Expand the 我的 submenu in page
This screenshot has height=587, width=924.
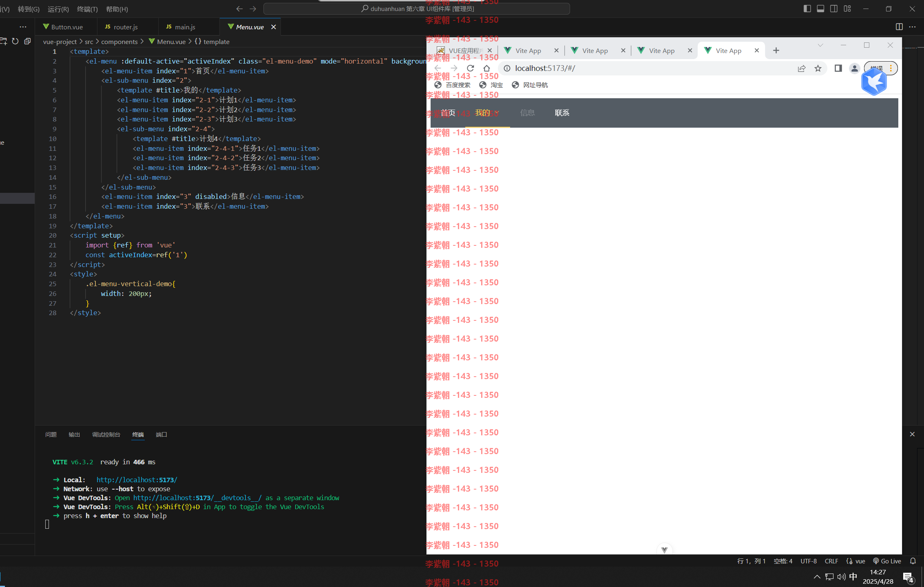click(x=487, y=113)
